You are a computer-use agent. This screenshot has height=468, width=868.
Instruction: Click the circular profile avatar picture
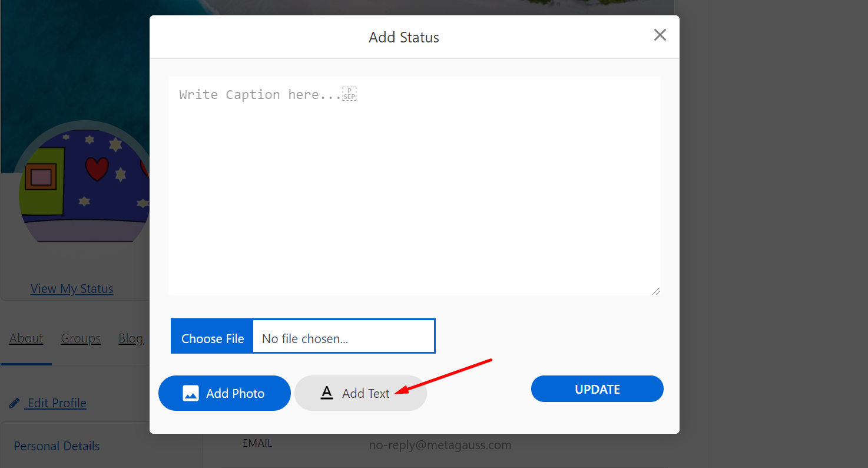point(82,183)
